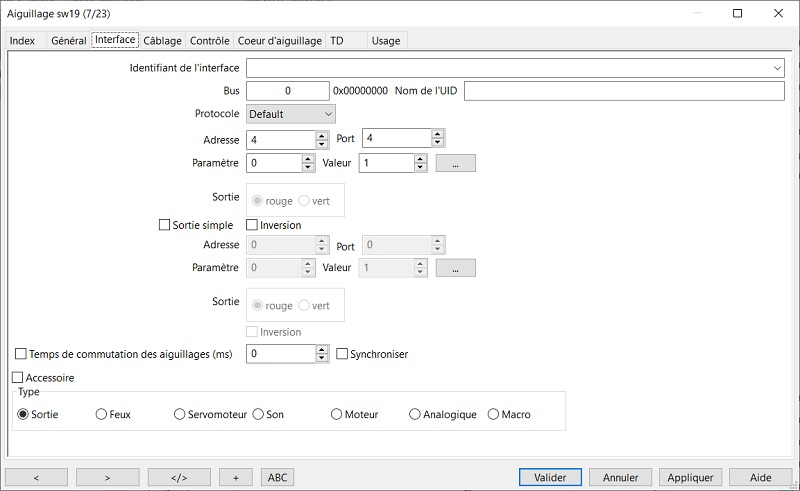The image size is (800, 491).
Task: Open the Coeur d'aiguillage tab
Action: 280,41
